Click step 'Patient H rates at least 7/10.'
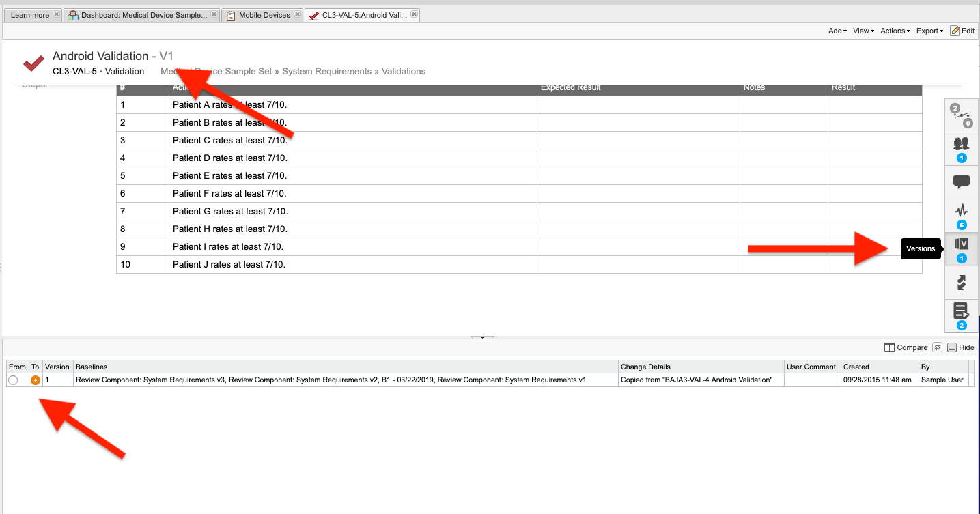 230,229
